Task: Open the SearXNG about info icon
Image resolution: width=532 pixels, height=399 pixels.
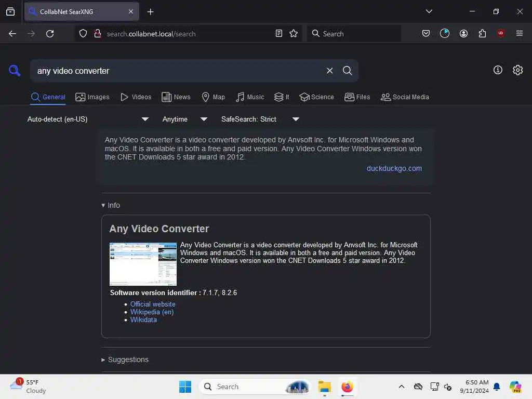Action: [x=497, y=70]
